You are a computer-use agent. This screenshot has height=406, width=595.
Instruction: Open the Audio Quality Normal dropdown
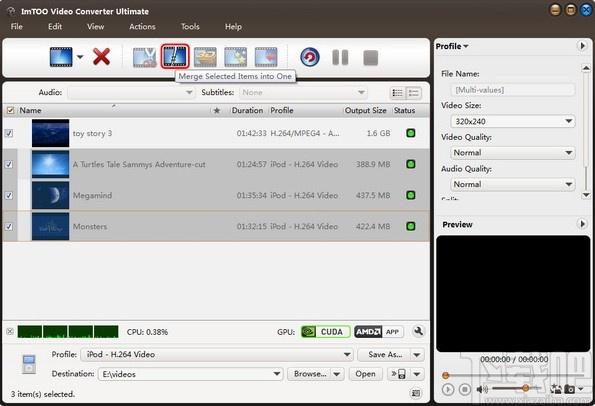pyautogui.click(x=513, y=184)
